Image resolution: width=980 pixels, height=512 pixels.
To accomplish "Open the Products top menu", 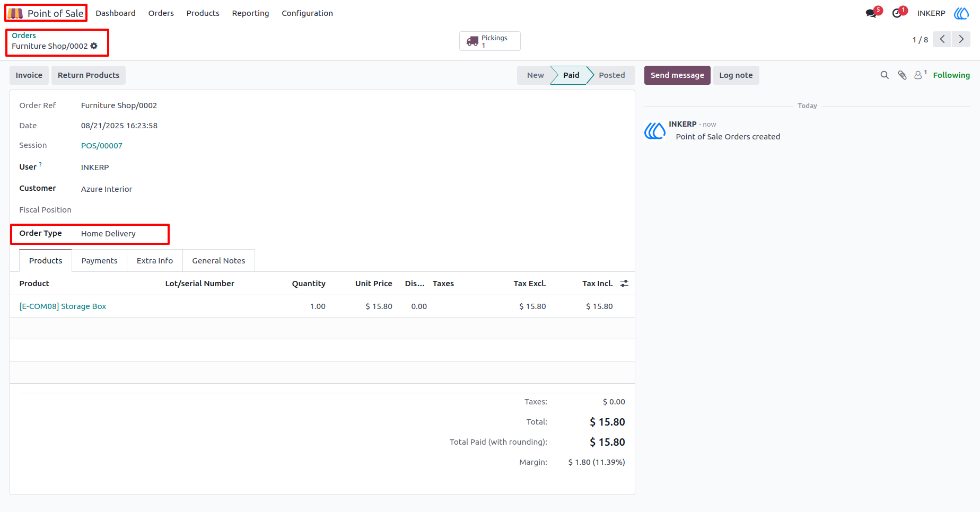I will [203, 13].
